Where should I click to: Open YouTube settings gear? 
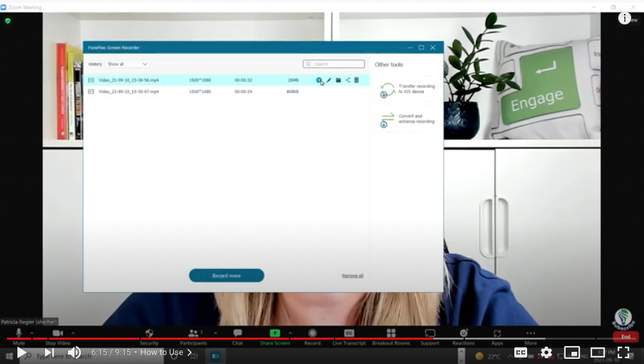(x=546, y=352)
